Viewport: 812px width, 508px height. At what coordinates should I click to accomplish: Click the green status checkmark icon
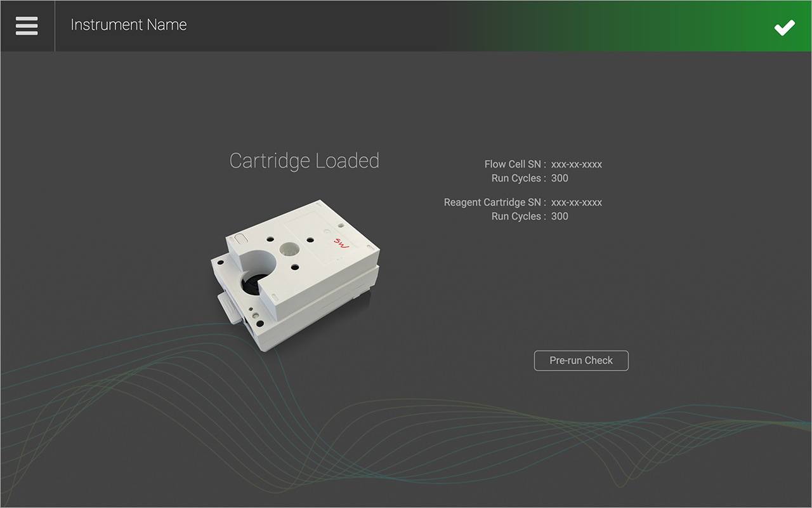click(784, 27)
